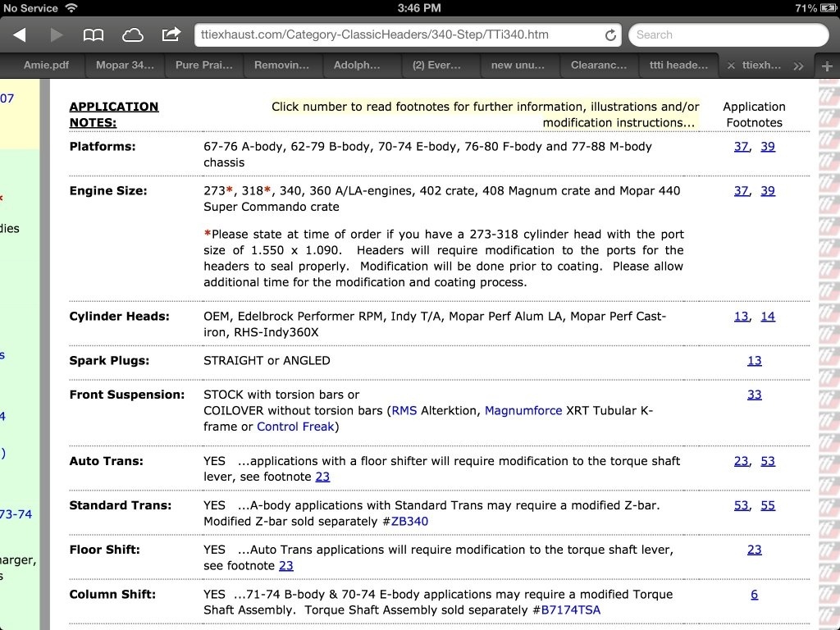Image resolution: width=840 pixels, height=630 pixels.
Task: Open footnote 33 for Front Suspension
Action: point(754,395)
